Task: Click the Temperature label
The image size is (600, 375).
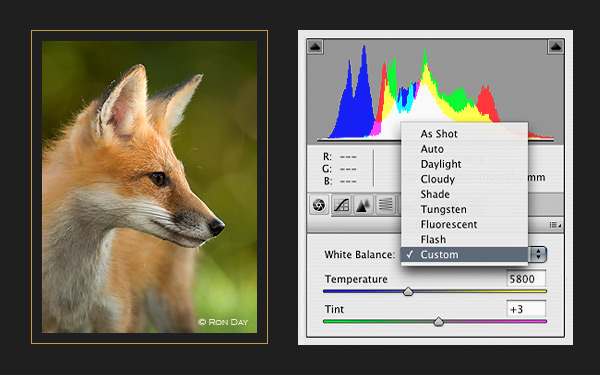Action: (x=356, y=279)
